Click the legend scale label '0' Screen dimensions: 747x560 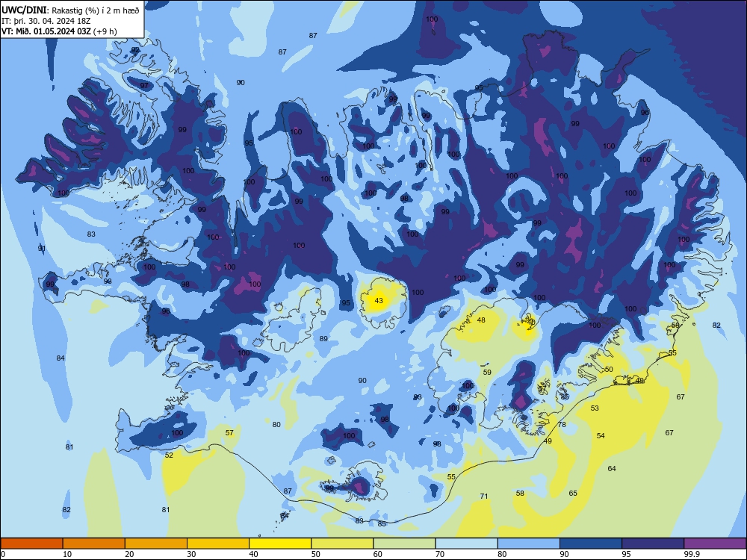pos(3,554)
